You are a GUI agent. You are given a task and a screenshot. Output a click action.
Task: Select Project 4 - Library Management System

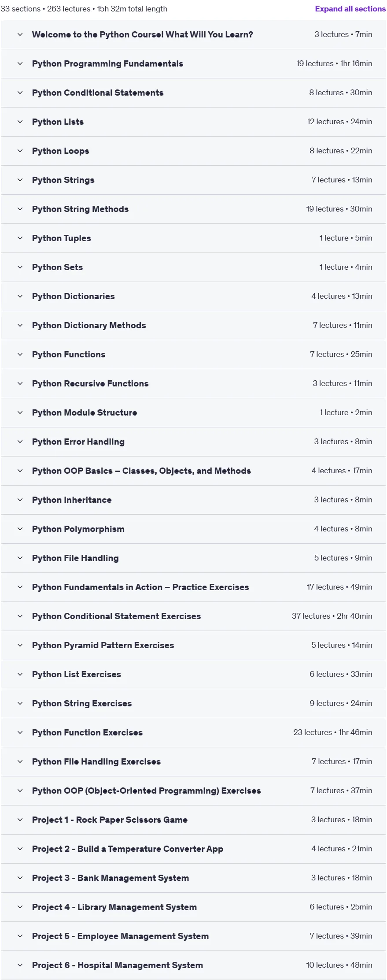point(114,907)
